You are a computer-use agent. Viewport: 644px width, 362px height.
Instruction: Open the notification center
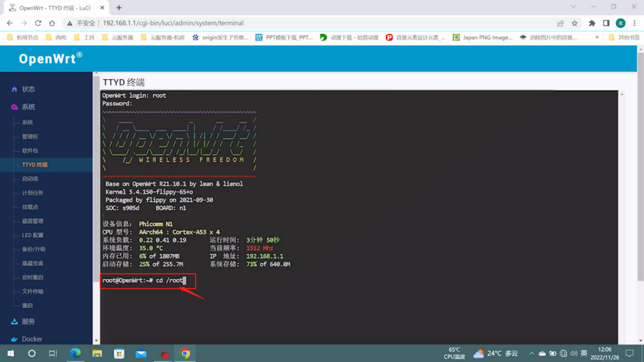pos(630,353)
